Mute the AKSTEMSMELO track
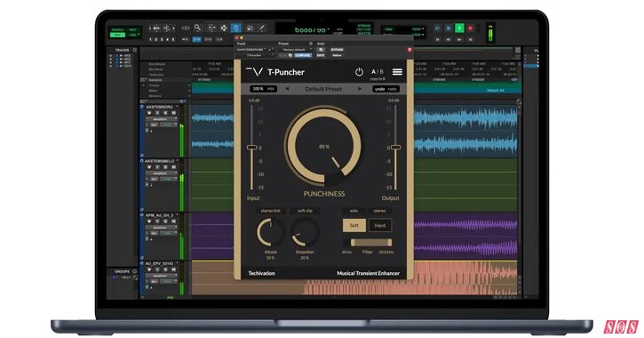This screenshot has height=338, width=644. click(174, 167)
